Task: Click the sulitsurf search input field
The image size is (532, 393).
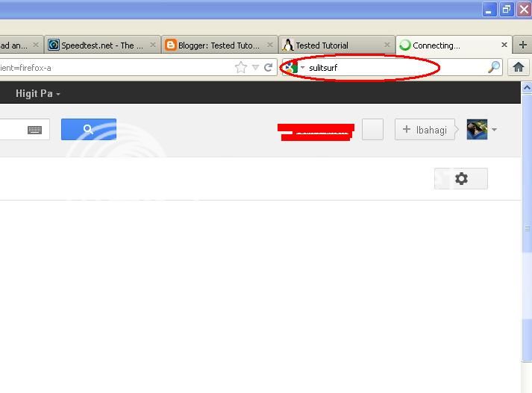Action: coord(396,67)
